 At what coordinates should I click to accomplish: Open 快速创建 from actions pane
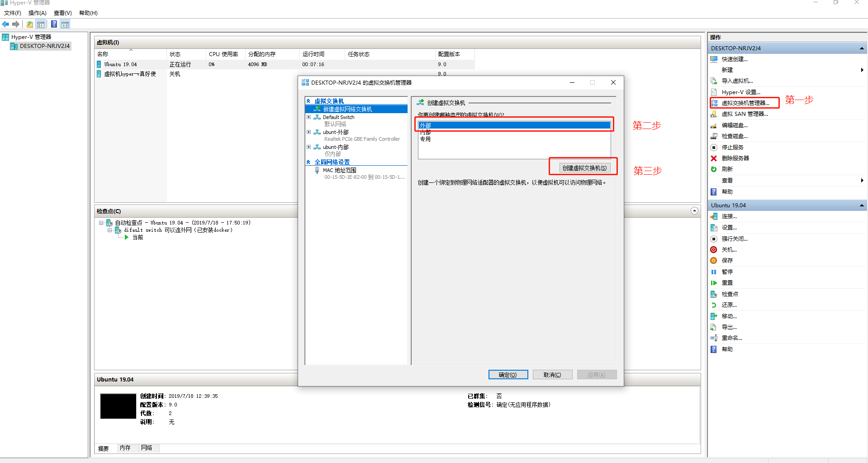click(735, 59)
